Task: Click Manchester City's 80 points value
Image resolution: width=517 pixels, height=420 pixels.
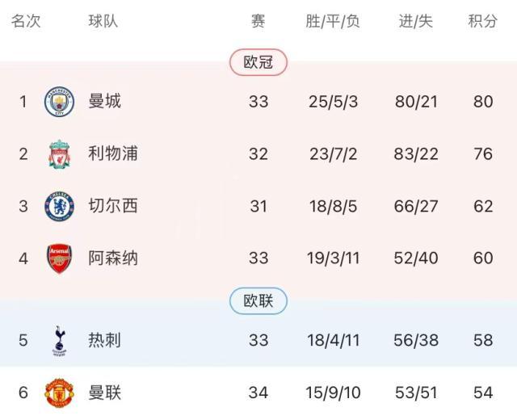Action: click(x=483, y=102)
